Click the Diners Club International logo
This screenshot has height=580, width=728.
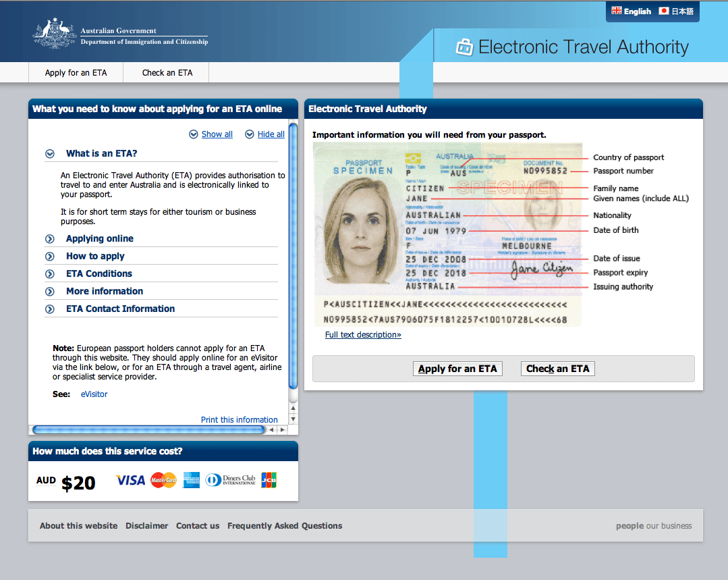pyautogui.click(x=231, y=480)
